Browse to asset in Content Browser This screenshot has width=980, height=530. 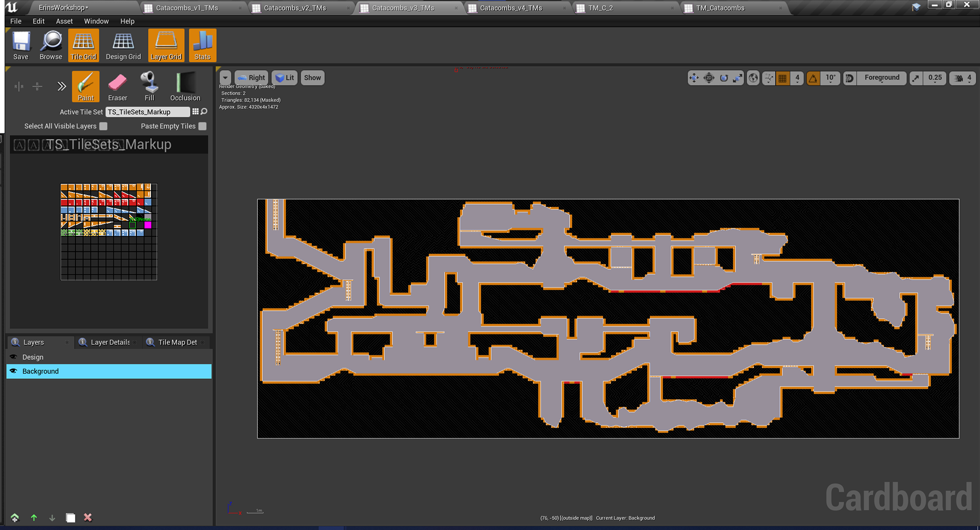coord(51,45)
